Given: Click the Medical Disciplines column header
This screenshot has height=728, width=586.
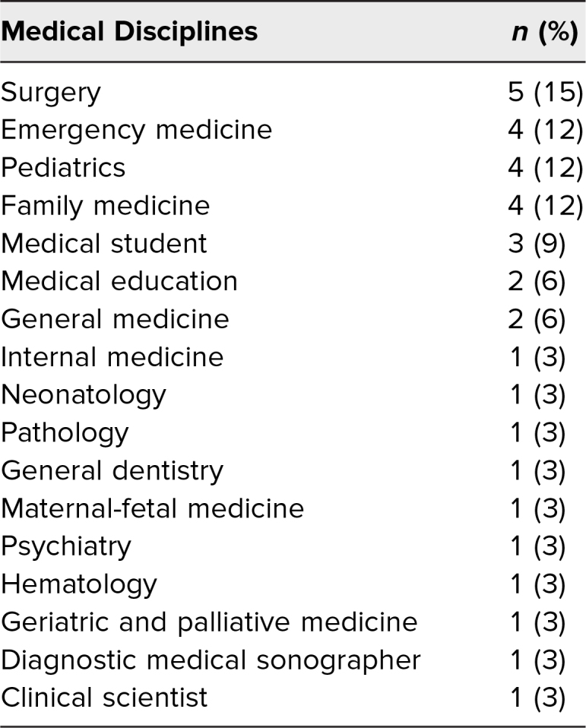Looking at the screenshot, I should pos(129,32).
